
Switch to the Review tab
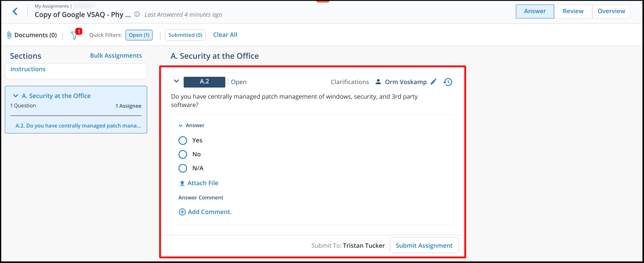click(573, 11)
